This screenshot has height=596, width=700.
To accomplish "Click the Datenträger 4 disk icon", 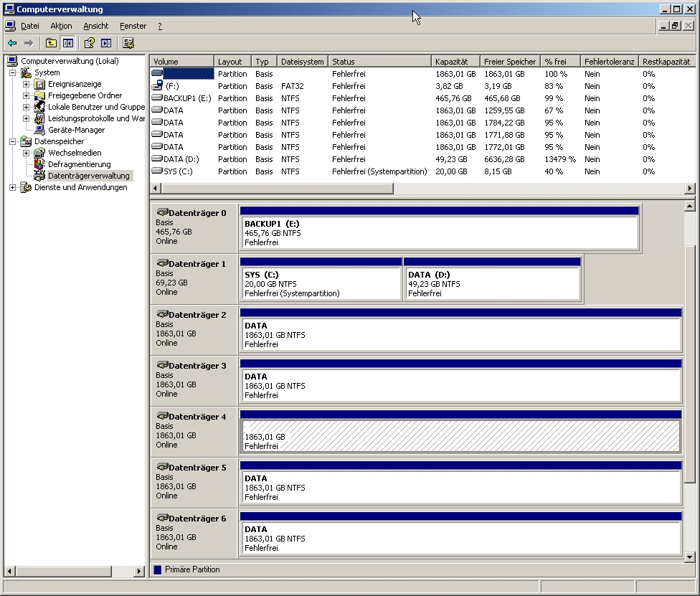I will tap(162, 416).
